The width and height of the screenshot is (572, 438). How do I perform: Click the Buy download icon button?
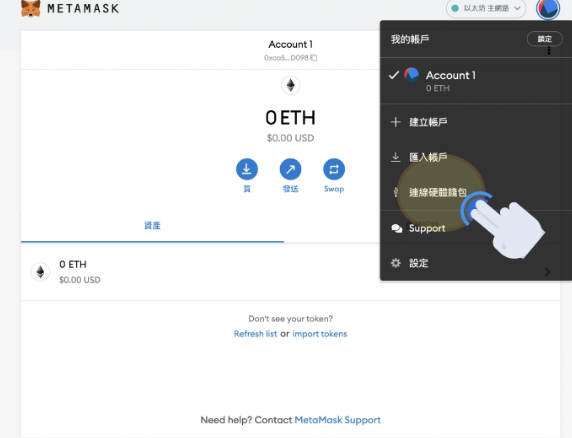[247, 169]
